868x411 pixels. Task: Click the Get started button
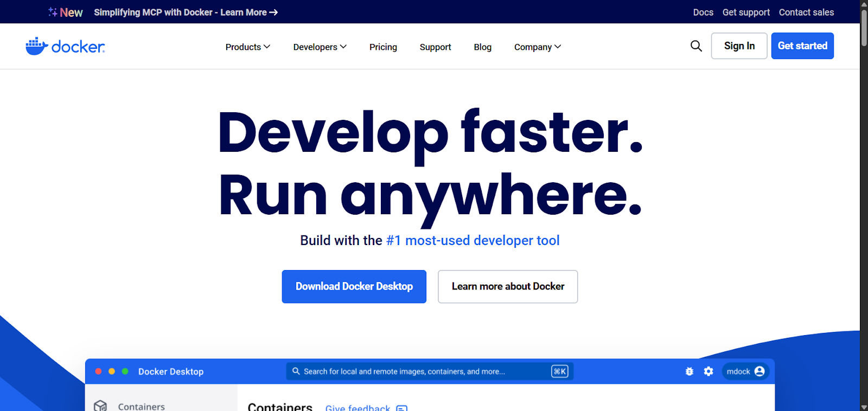802,46
